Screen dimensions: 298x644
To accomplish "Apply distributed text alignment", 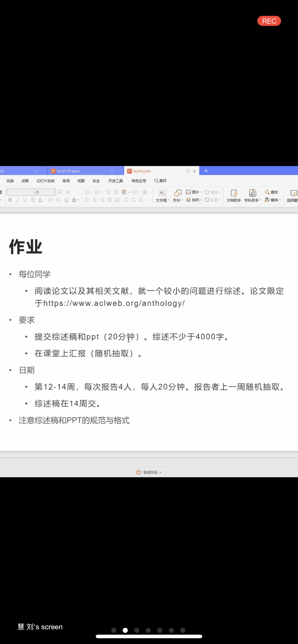I will pos(117,200).
